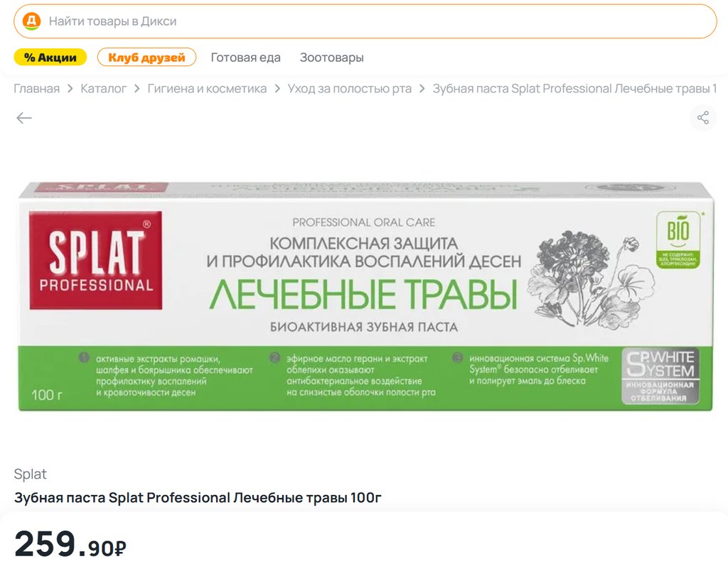Screen dimensions: 728x564
Task: Go to 'Готовая еда' category
Action: (245, 58)
